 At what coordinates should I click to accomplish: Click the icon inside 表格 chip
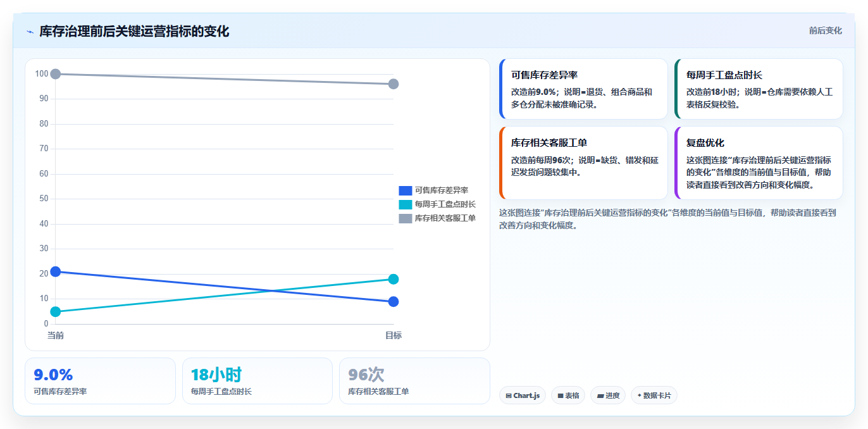(x=561, y=395)
